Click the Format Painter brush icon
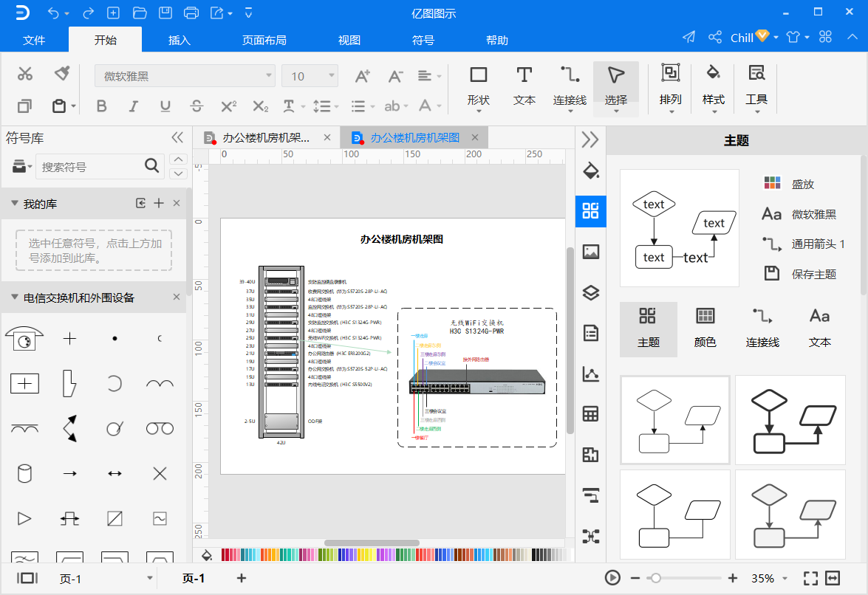The height and width of the screenshot is (595, 868). point(62,73)
